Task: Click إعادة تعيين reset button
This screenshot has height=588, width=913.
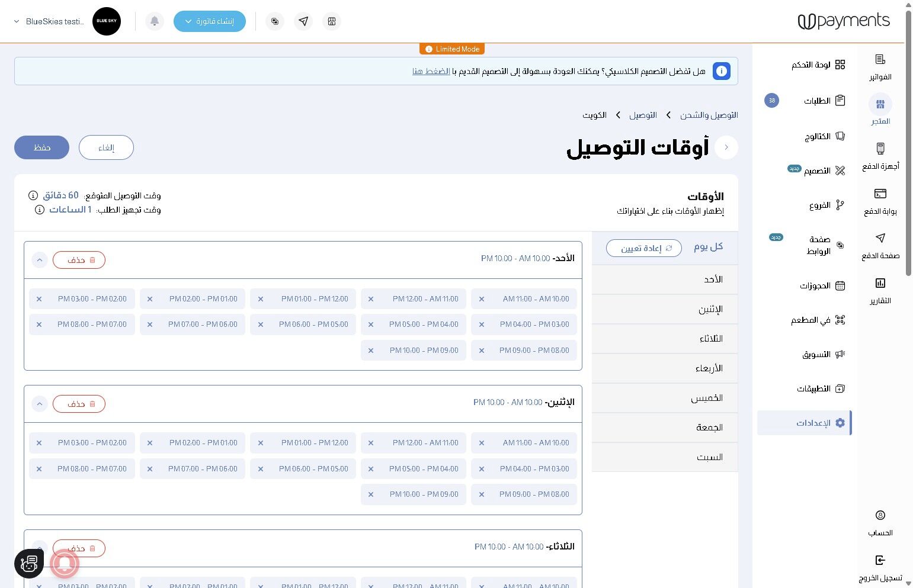Action: (644, 248)
